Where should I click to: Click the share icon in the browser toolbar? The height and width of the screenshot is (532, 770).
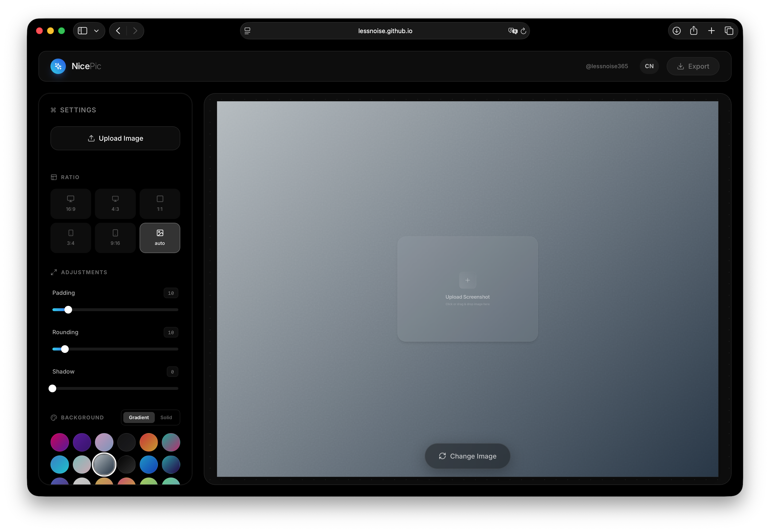[x=694, y=30]
